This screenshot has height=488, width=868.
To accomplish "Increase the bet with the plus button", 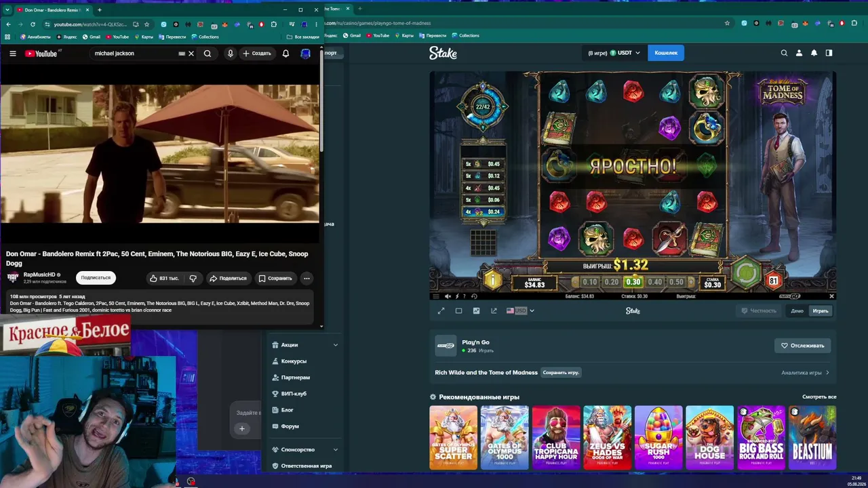I will click(691, 282).
